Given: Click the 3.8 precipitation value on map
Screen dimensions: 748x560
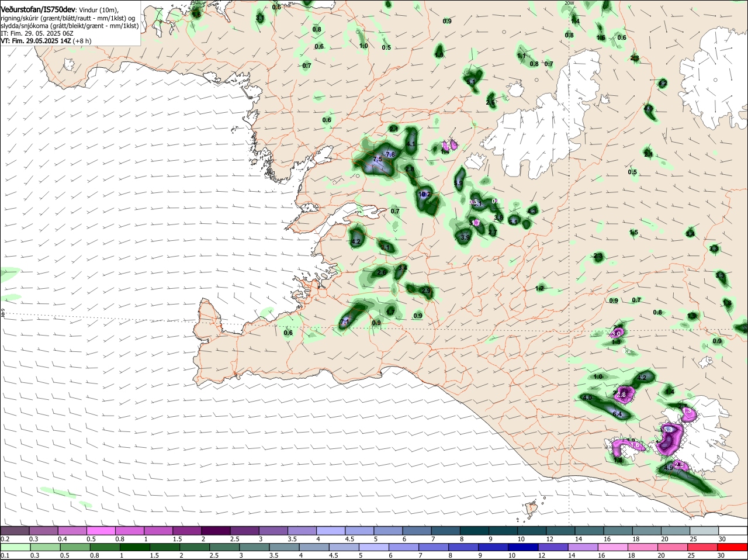Looking at the screenshot, I should [x=498, y=217].
